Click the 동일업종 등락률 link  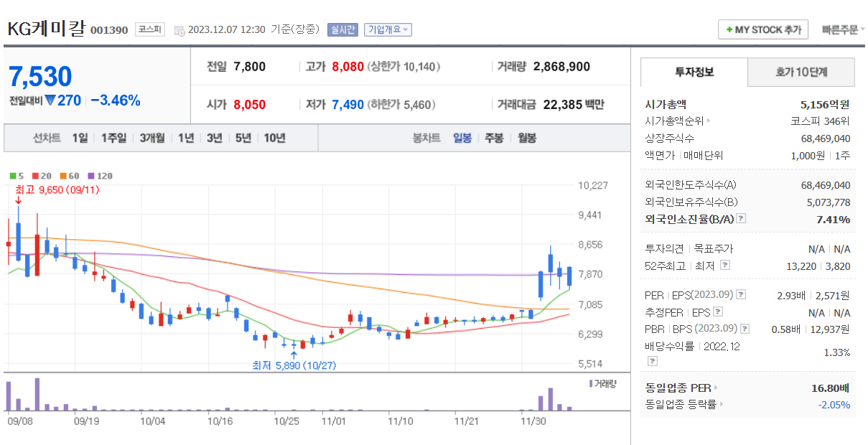pos(681,405)
